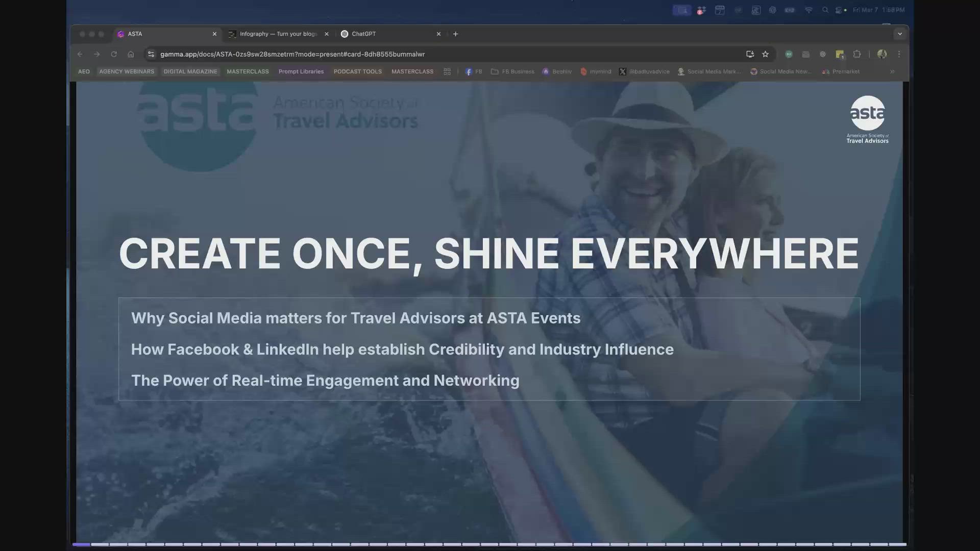Open the Prompt Libraries bookmark
The height and width of the screenshot is (551, 980).
click(x=301, y=71)
